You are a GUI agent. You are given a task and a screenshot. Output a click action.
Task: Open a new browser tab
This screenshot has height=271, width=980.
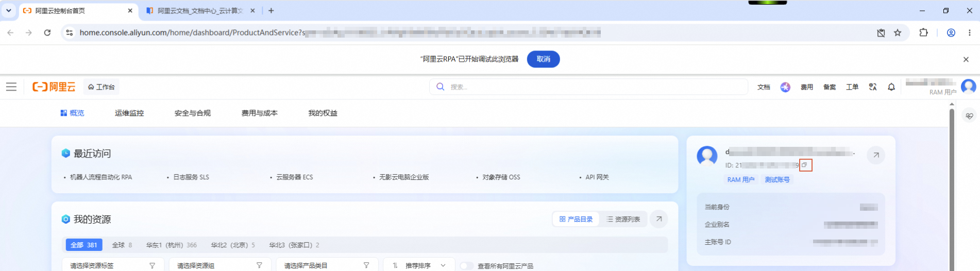(271, 10)
